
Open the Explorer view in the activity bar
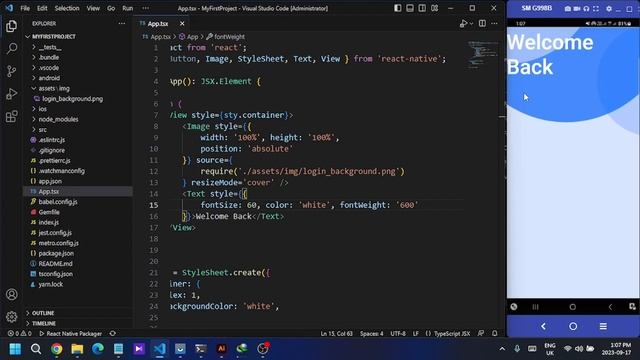click(11, 26)
